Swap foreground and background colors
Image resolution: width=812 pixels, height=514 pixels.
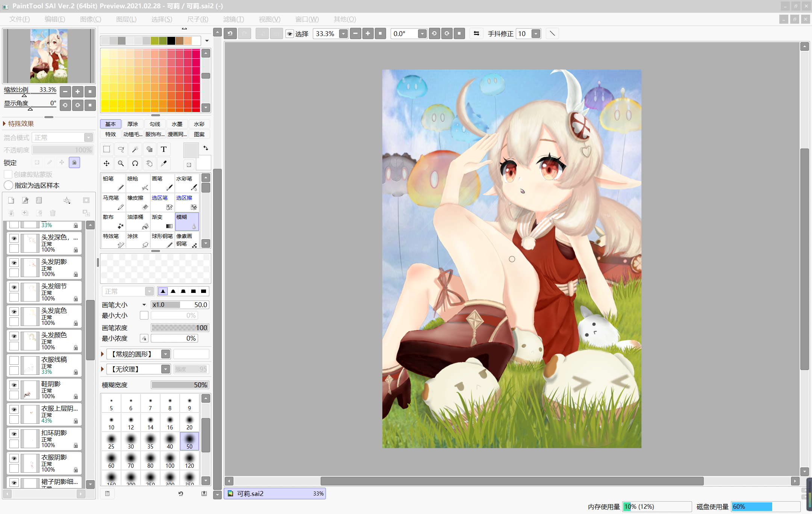click(206, 148)
